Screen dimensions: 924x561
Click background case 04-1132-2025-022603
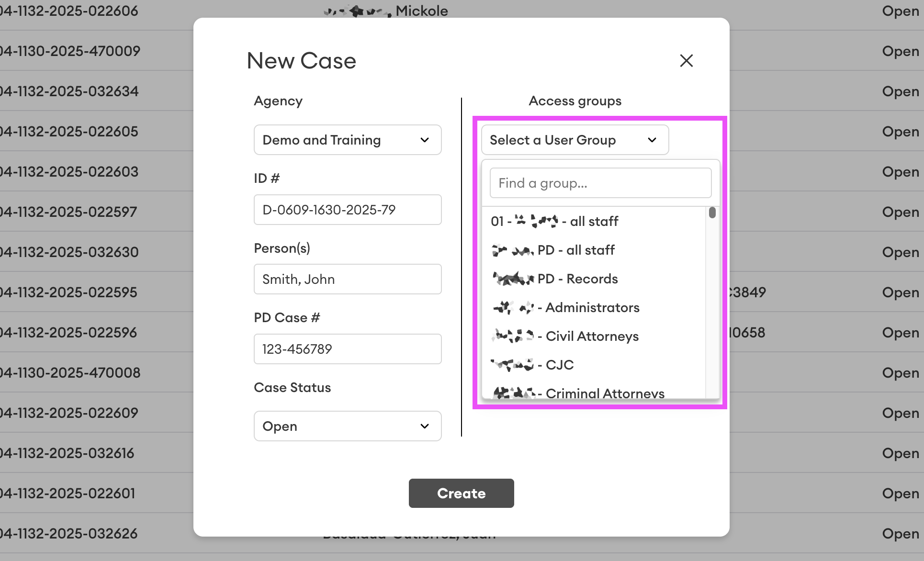tap(69, 171)
